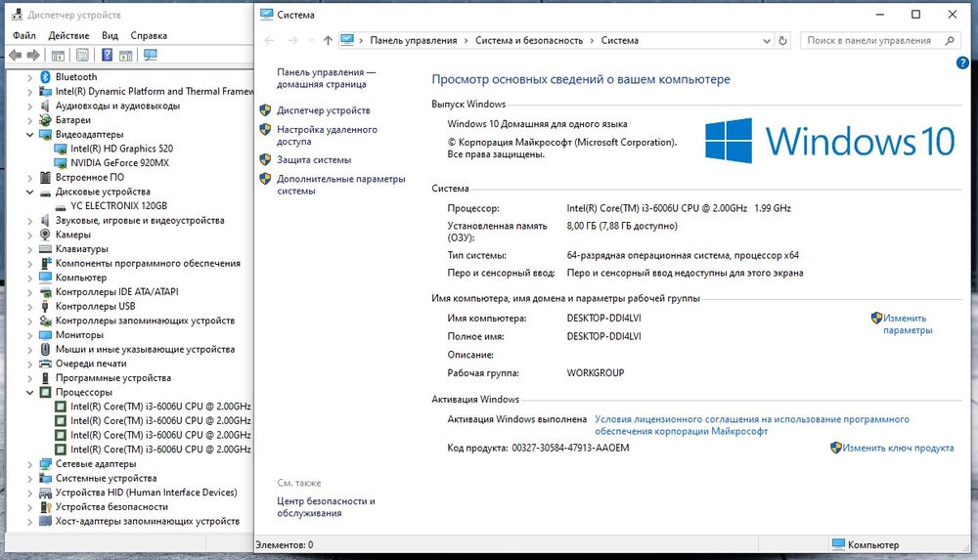The width and height of the screenshot is (978, 560).
Task: Expand the Системные устройства category
Action: [29, 478]
